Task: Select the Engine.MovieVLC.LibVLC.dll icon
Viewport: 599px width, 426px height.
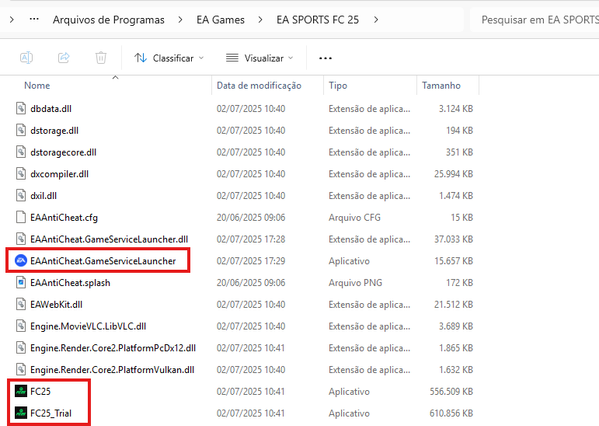Action: pyautogui.click(x=21, y=326)
